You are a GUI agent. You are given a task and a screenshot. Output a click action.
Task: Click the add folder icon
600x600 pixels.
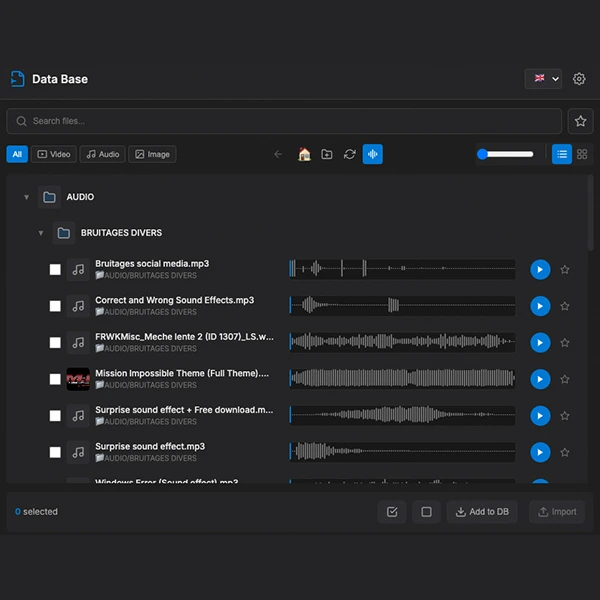[x=327, y=154]
